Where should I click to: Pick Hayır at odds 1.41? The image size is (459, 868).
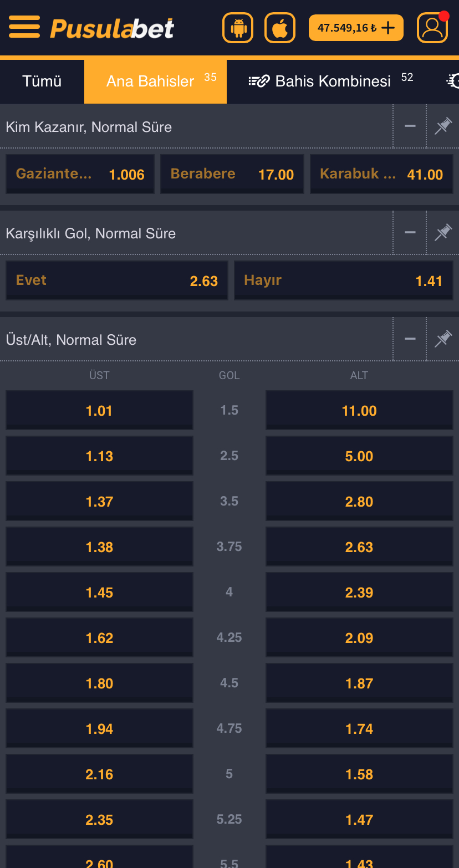(x=344, y=280)
